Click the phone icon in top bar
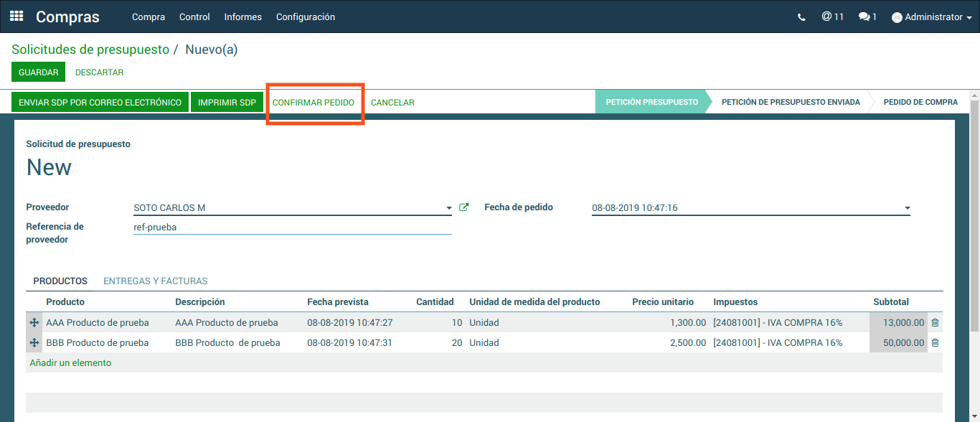Viewport: 980px width, 422px height. [801, 17]
